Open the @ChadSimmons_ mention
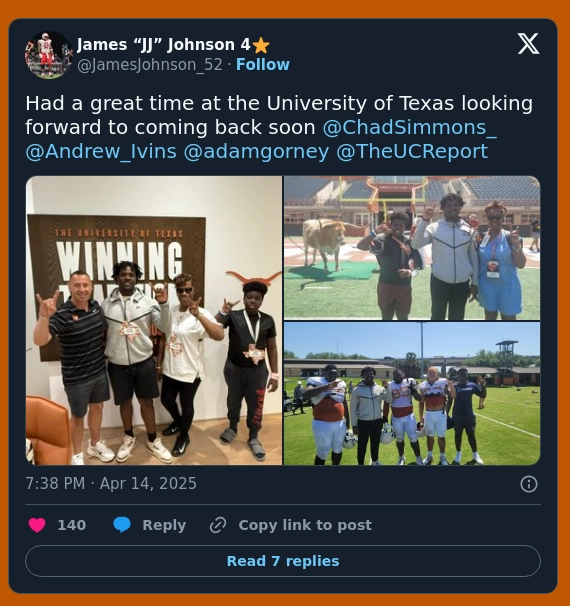Viewport: 570px width, 606px height. pos(410,128)
